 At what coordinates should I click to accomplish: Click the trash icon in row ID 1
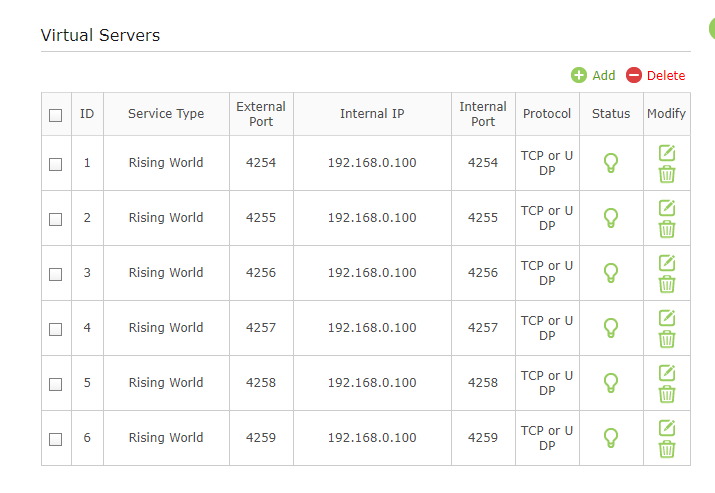pyautogui.click(x=667, y=174)
